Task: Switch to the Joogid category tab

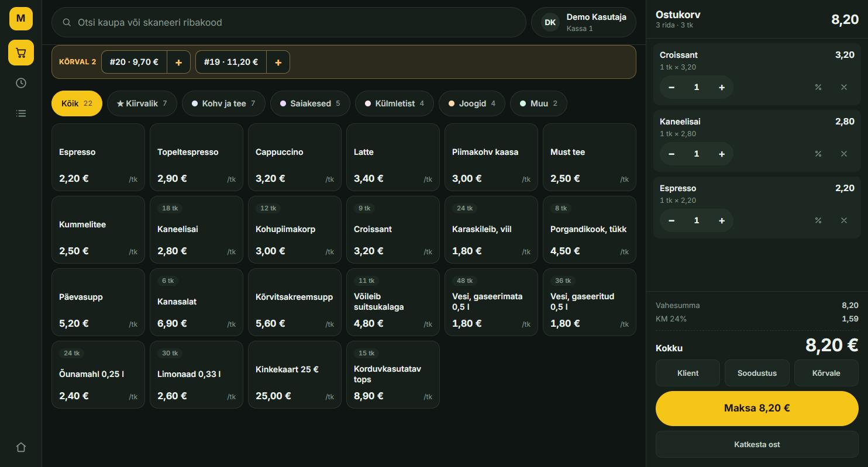Action: pyautogui.click(x=472, y=103)
